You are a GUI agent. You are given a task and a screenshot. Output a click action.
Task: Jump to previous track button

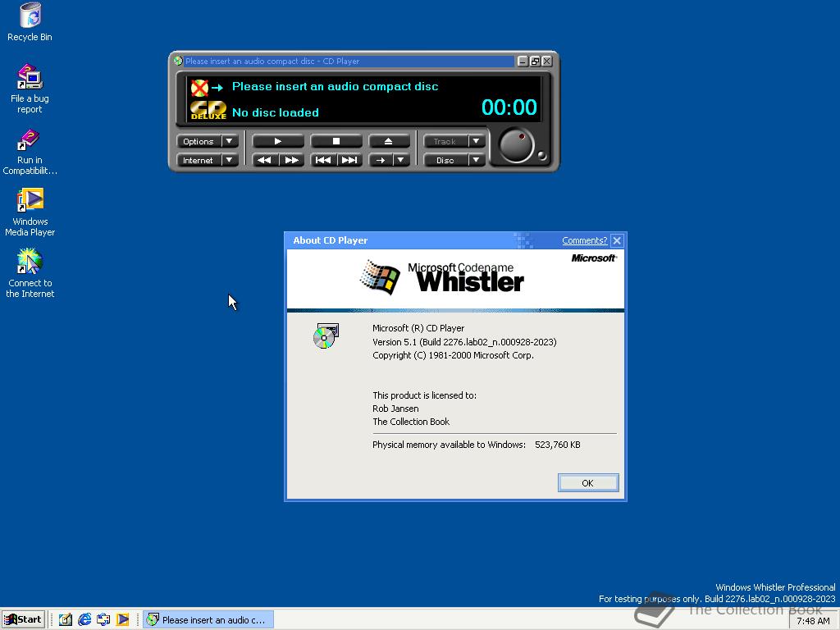coord(323,160)
